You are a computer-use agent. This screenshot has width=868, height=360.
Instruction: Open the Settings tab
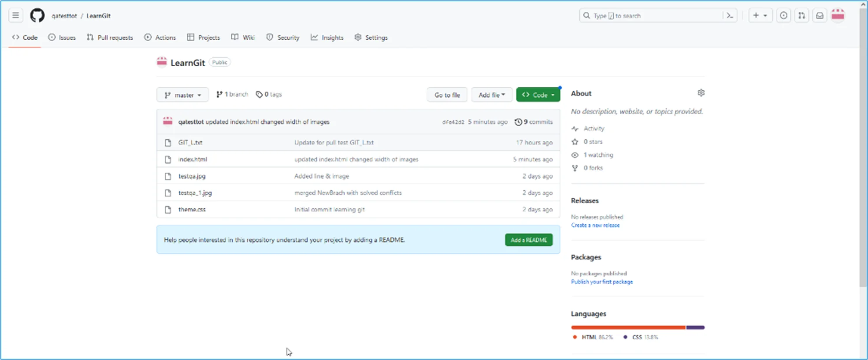click(371, 38)
